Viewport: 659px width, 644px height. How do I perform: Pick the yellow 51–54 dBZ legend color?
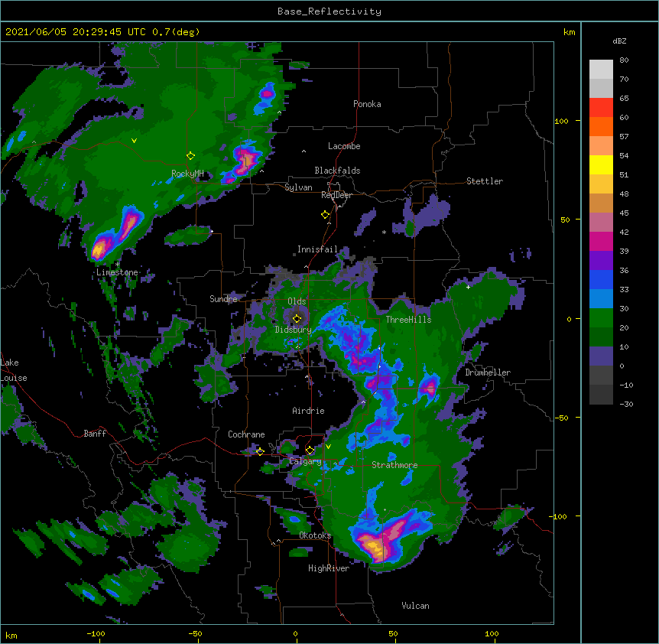[x=601, y=165]
